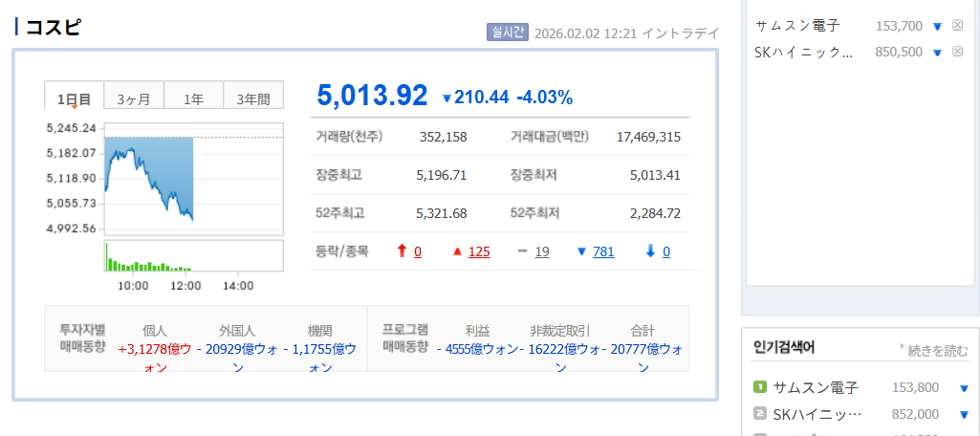Click the blue falling triangle beside 781
980x436 pixels.
580,251
